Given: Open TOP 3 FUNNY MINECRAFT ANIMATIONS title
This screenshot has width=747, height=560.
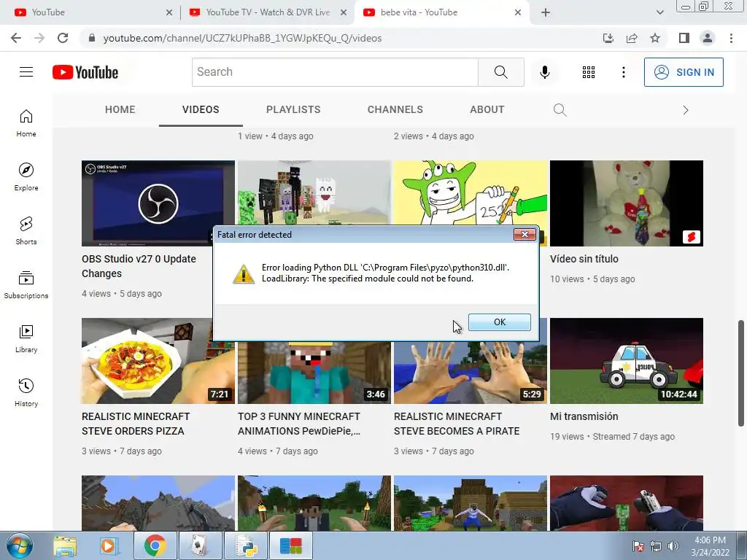Looking at the screenshot, I should [x=299, y=424].
